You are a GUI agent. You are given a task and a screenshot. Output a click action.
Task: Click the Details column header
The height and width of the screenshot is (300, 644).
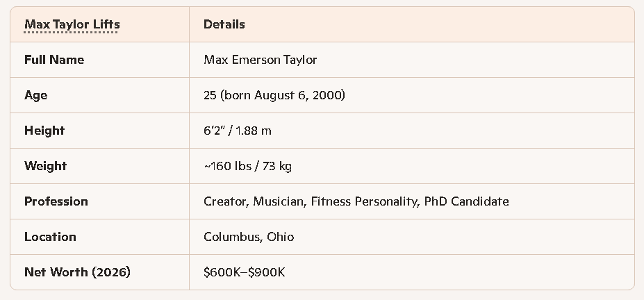pos(224,24)
